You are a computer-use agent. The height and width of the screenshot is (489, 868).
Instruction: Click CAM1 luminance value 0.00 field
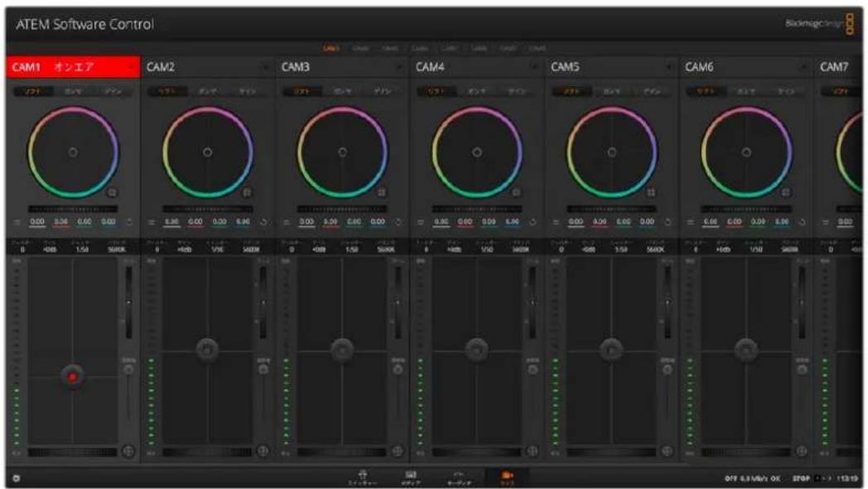point(37,222)
